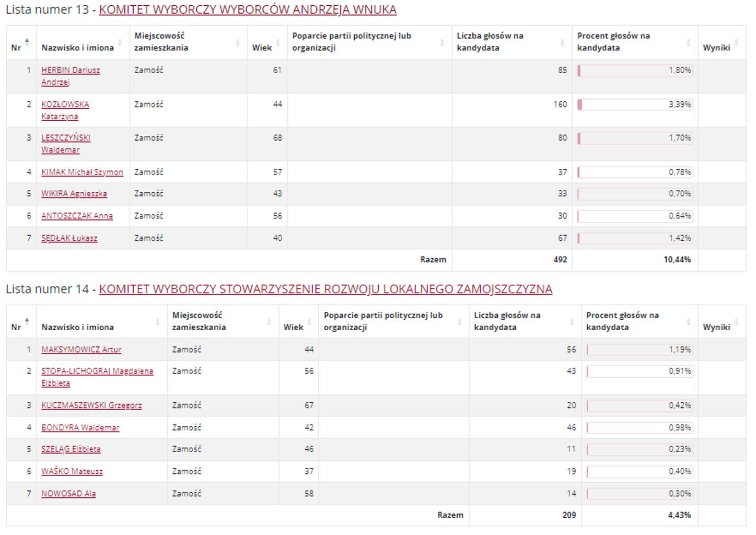Viewport: 756px width, 535px height.
Task: Sort List 13 by Nazwisko i imiona arrows
Action: (x=120, y=42)
